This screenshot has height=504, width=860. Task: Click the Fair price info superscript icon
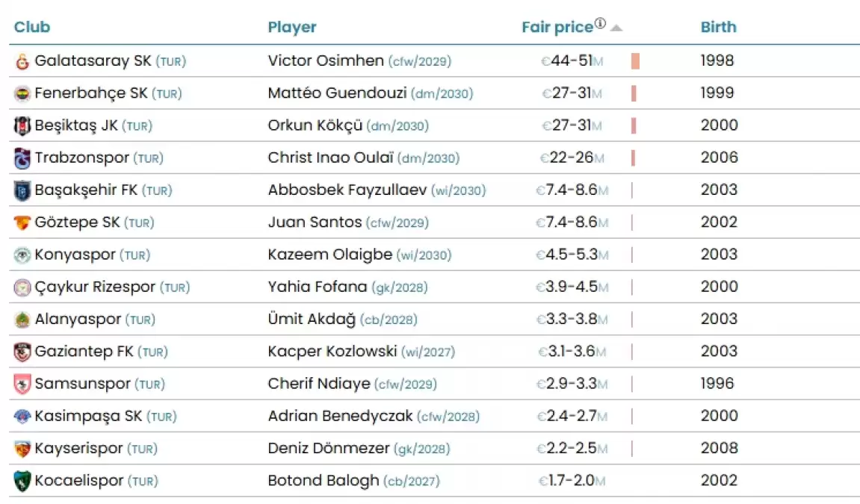(x=600, y=25)
